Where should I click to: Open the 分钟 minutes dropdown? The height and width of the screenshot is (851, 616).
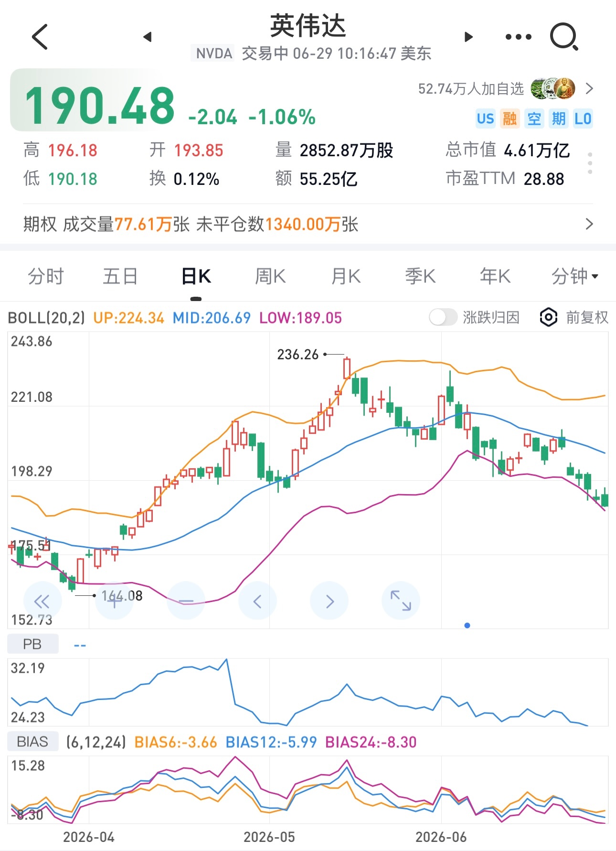pyautogui.click(x=574, y=276)
